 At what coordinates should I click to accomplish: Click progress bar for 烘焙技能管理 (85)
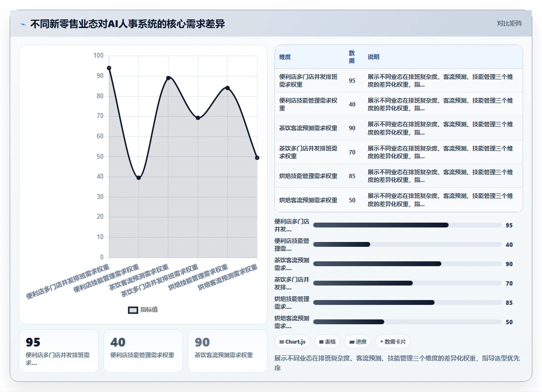[x=407, y=302]
